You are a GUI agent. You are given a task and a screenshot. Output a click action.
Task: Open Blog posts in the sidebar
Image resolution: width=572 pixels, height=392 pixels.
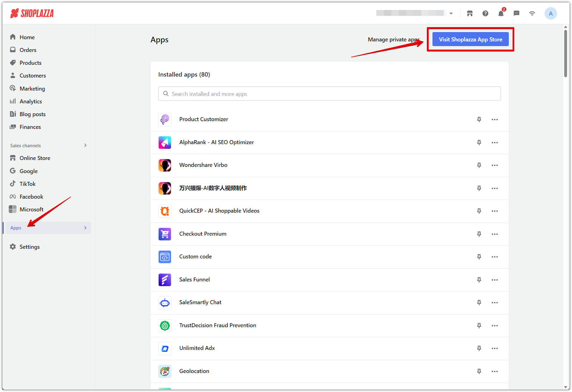(x=33, y=114)
